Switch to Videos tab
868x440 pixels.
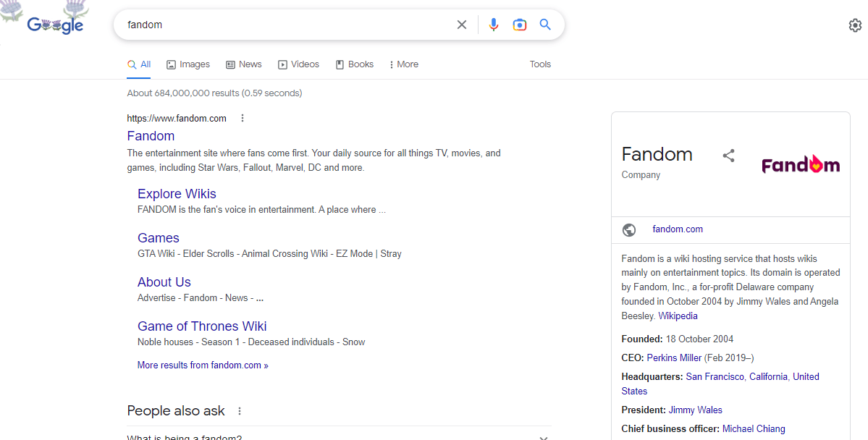click(298, 64)
